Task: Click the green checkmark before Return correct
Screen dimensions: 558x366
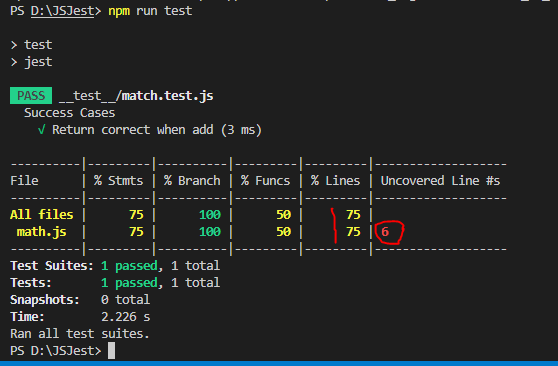Action: (42, 130)
